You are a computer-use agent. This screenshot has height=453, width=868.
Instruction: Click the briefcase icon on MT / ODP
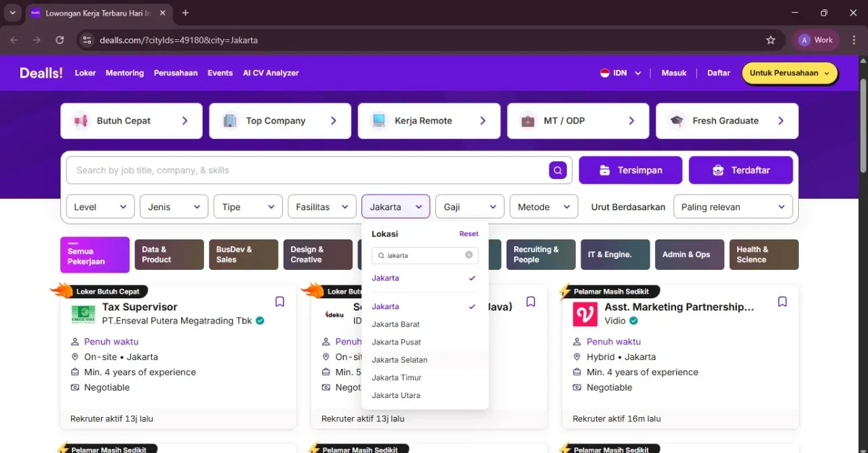528,121
